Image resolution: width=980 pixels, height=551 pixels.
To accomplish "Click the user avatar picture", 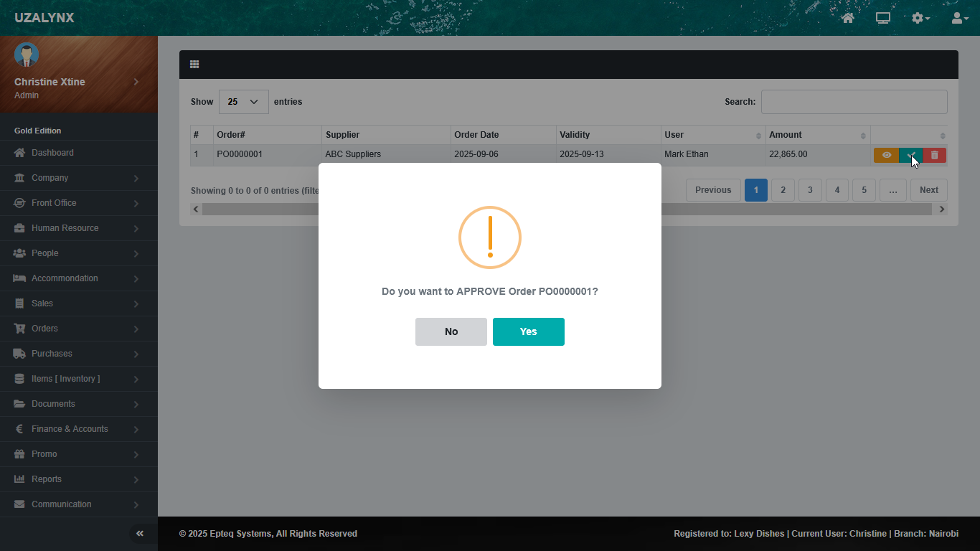I will tap(27, 55).
